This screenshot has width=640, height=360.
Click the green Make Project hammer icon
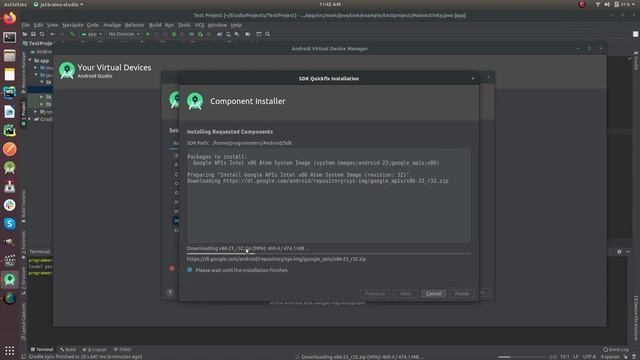click(x=73, y=34)
